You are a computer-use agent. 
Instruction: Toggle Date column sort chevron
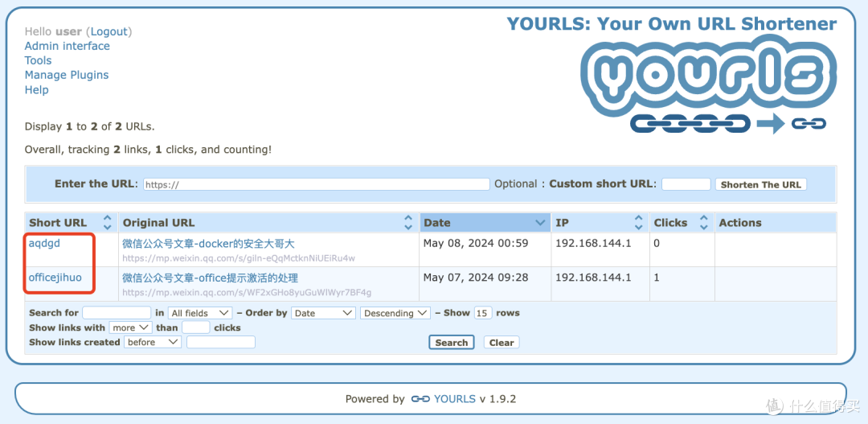pos(540,223)
